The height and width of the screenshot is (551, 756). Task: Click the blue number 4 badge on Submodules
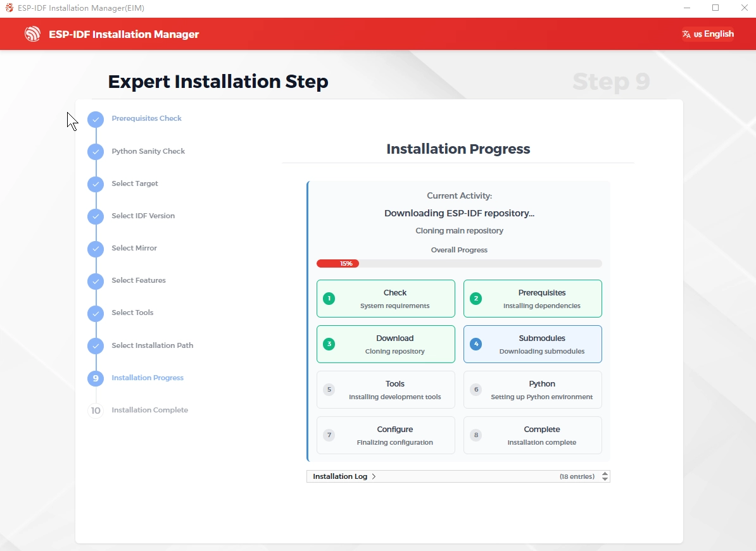[x=476, y=344]
